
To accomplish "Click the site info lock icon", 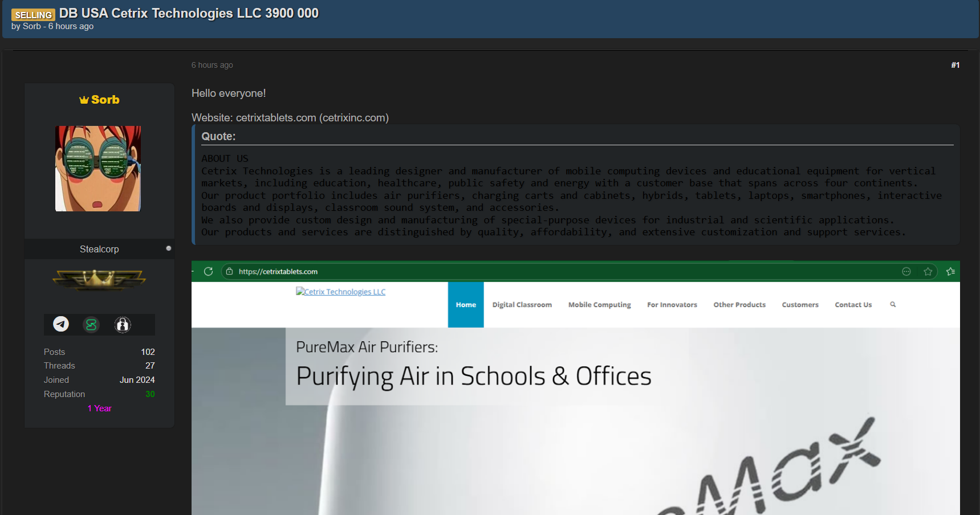I will [229, 272].
